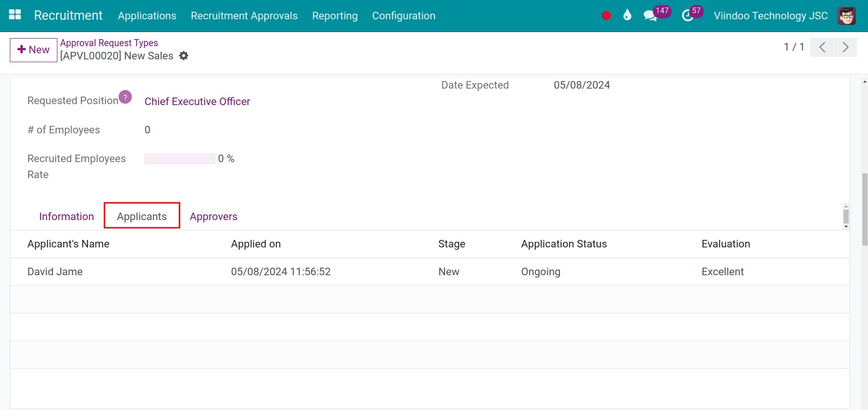This screenshot has width=868, height=410.
Task: Sort by Applied on column header
Action: pos(256,244)
